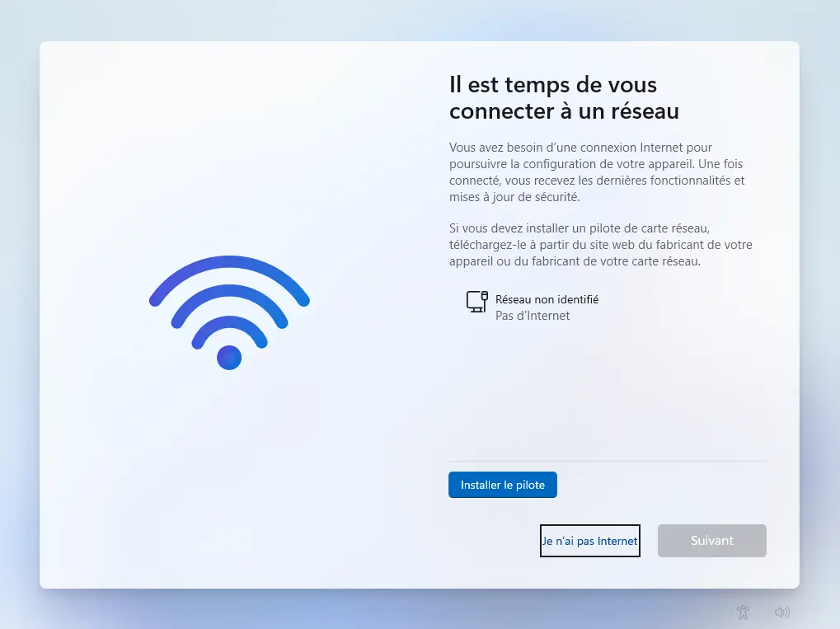Click the dot of the Wi-Fi symbol

pyautogui.click(x=229, y=357)
